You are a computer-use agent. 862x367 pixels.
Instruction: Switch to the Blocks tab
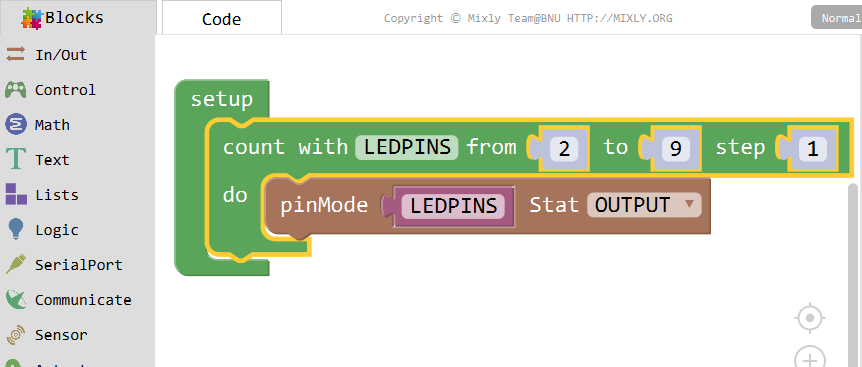(x=74, y=17)
